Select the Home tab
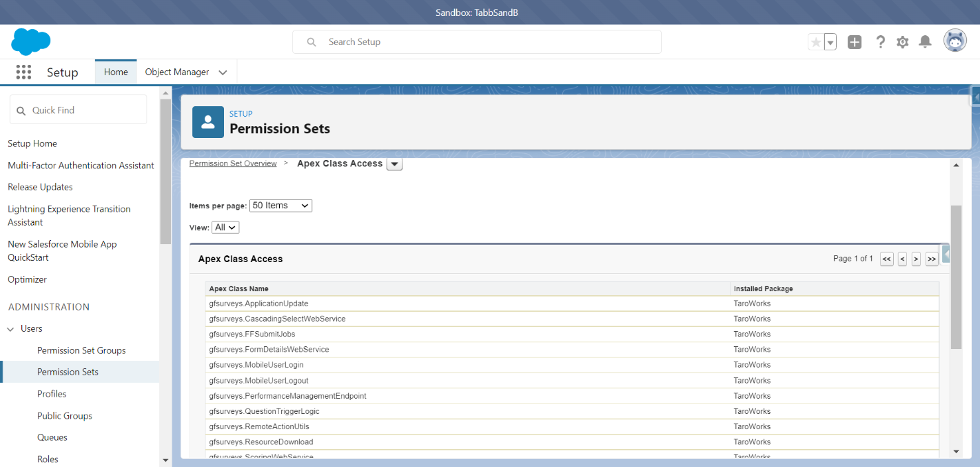Screen dimensions: 980x467 click(116, 72)
